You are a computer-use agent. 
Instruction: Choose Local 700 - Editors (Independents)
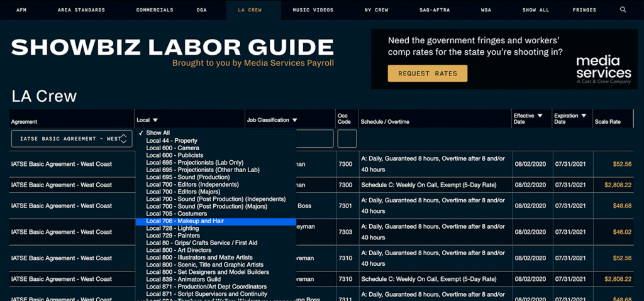click(x=216, y=184)
